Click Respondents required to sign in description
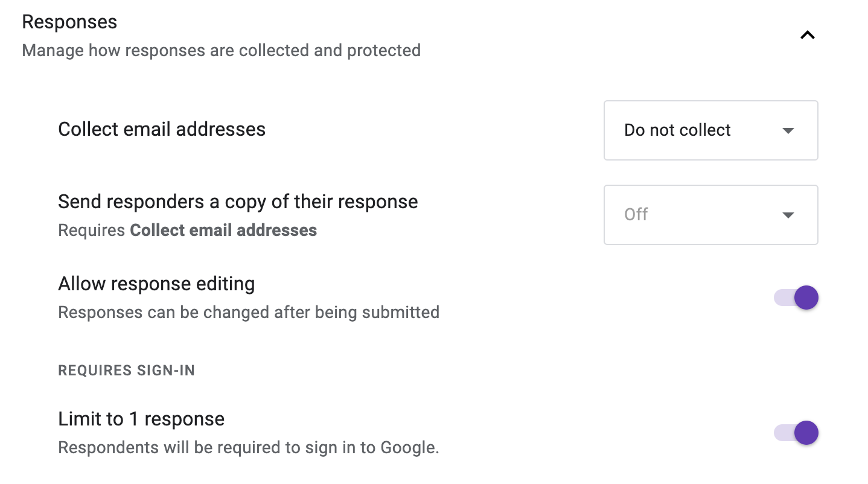The width and height of the screenshot is (868, 484). [x=249, y=448]
